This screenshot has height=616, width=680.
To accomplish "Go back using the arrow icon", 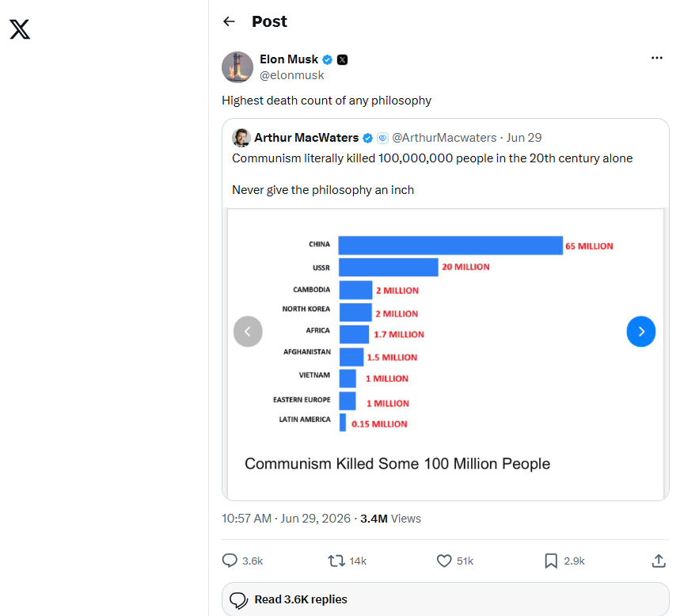I will click(x=229, y=21).
